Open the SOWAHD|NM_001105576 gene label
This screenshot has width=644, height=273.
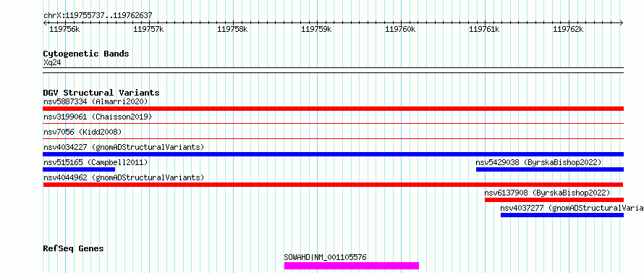click(x=326, y=257)
